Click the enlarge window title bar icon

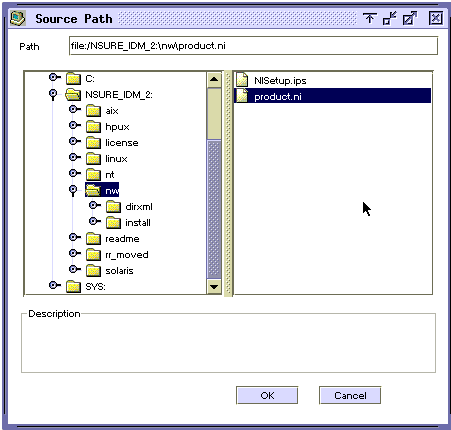410,18
